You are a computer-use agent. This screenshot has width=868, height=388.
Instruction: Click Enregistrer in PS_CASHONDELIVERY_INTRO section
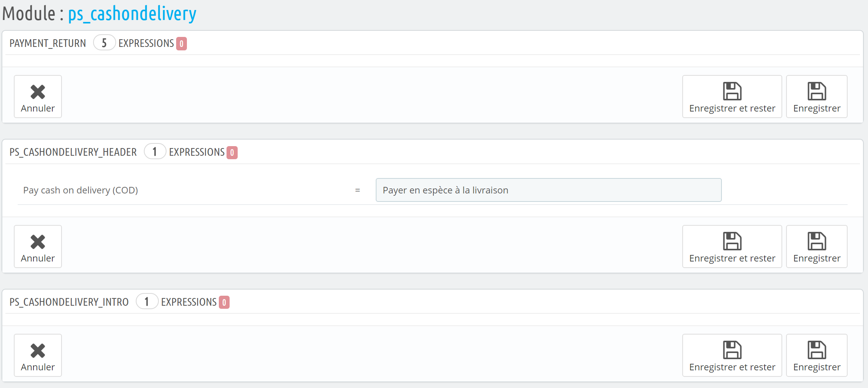tap(817, 355)
